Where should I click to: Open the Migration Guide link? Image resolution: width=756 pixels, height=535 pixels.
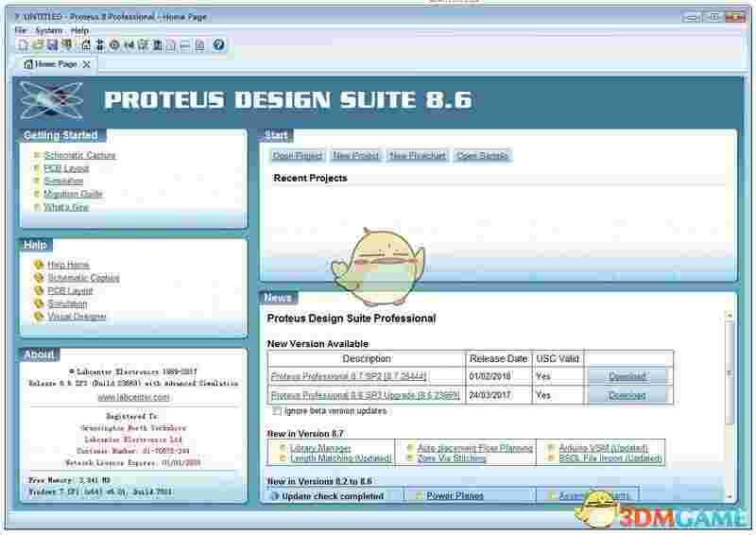pos(73,194)
